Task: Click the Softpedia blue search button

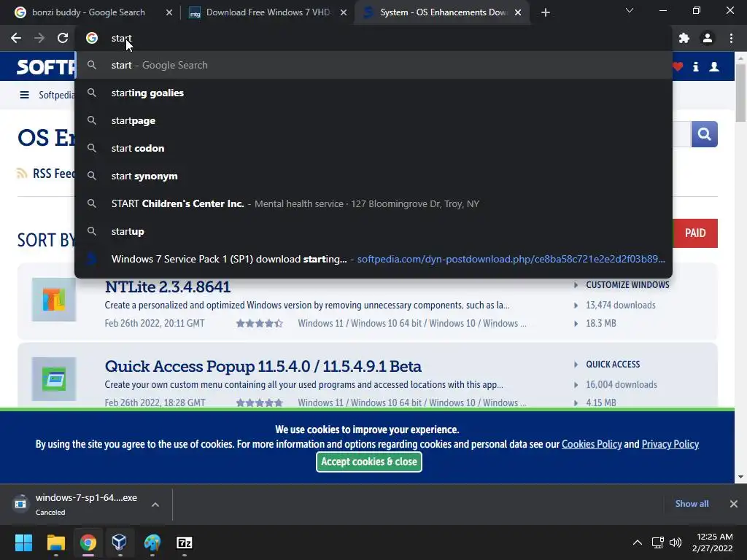Action: 704,134
